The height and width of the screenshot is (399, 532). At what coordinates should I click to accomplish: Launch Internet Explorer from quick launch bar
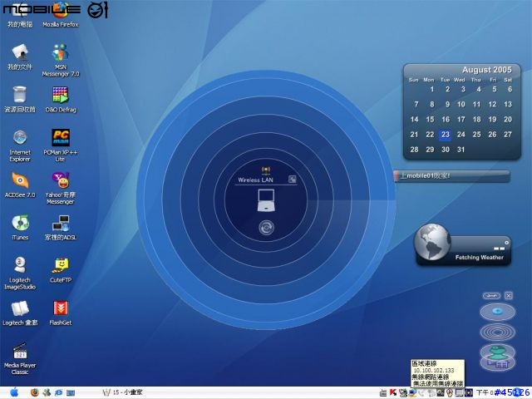[59, 392]
